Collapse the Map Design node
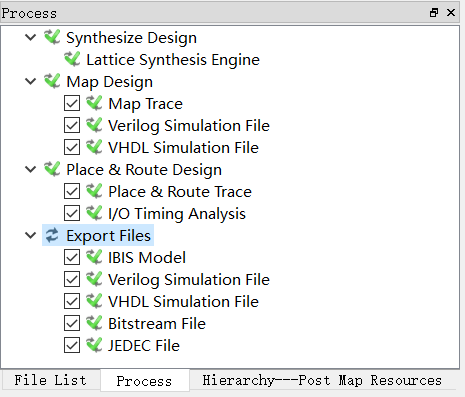 pos(31,81)
